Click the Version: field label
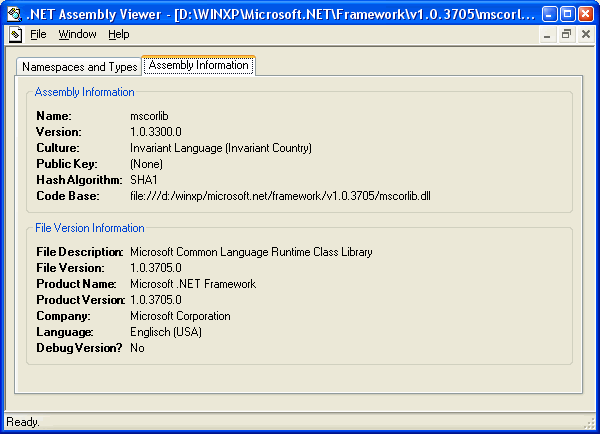The width and height of the screenshot is (600, 434). coord(59,132)
